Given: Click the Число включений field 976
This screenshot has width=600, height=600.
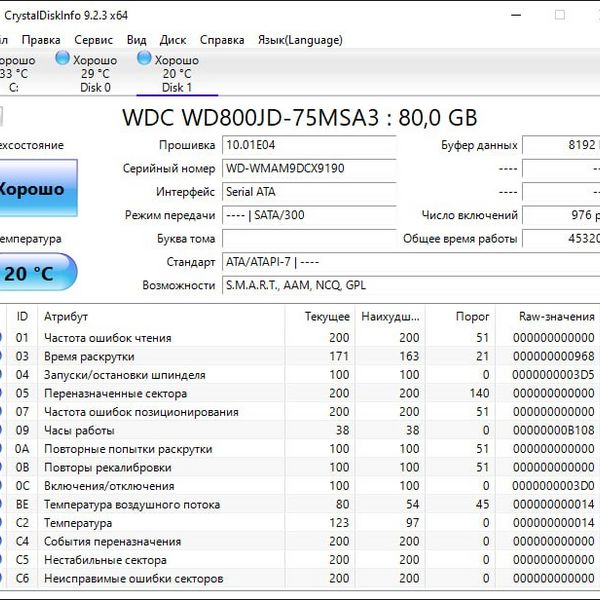Looking at the screenshot, I should pyautogui.click(x=561, y=215).
